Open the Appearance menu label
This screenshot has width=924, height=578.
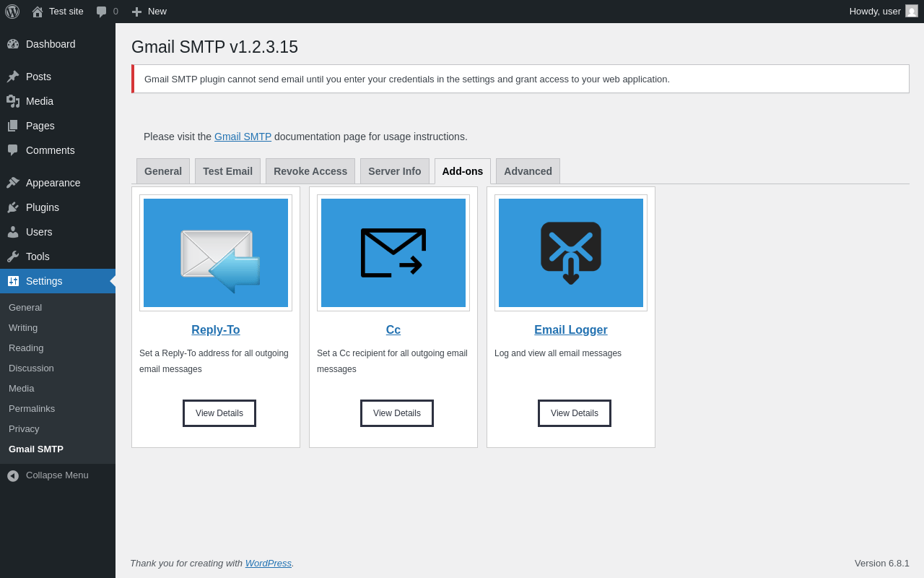[x=53, y=183]
